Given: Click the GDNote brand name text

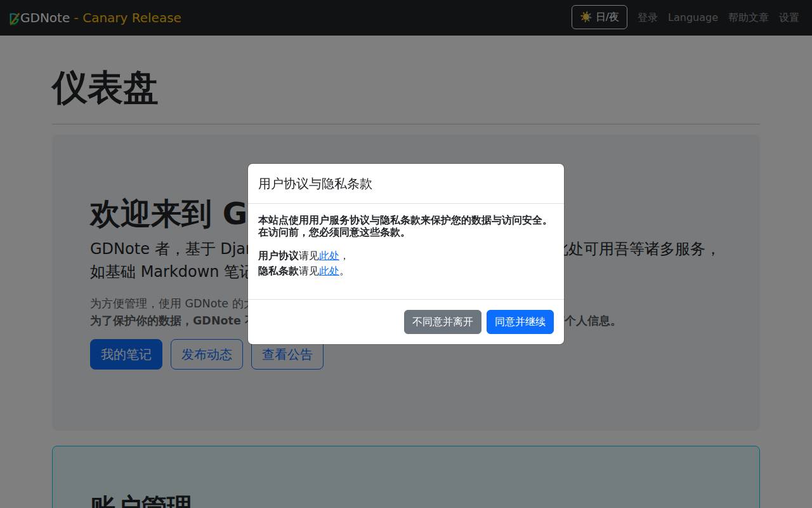Looking at the screenshot, I should pyautogui.click(x=45, y=18).
